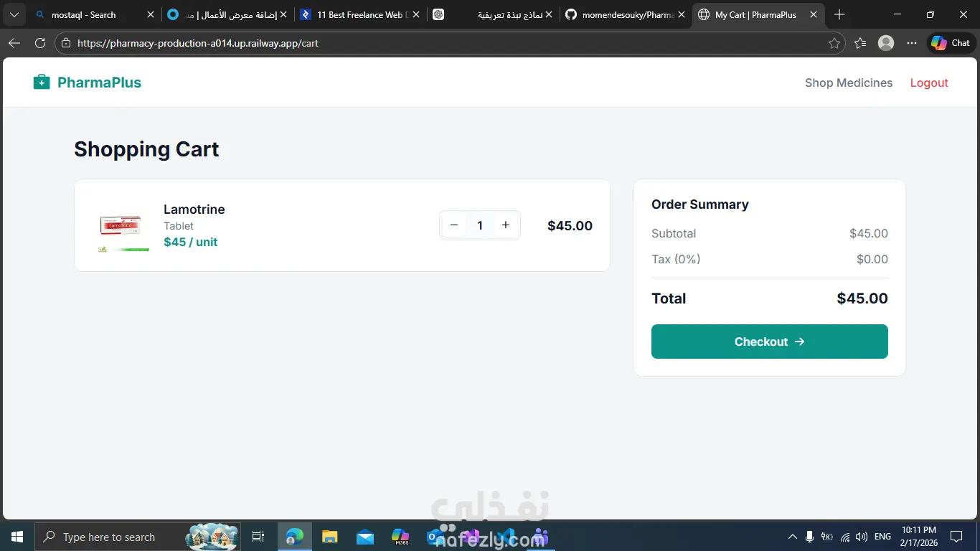Viewport: 980px width, 551px height.
Task: Open a new tab with plus button
Action: (x=839, y=14)
